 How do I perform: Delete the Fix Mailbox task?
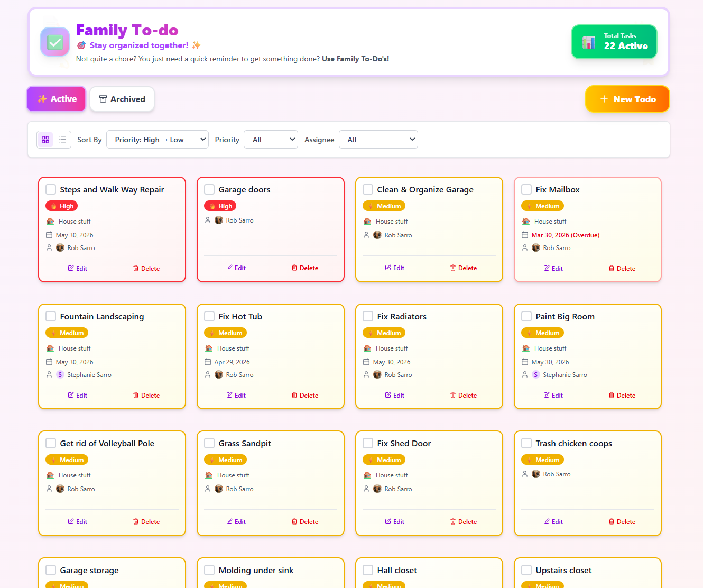tap(622, 269)
